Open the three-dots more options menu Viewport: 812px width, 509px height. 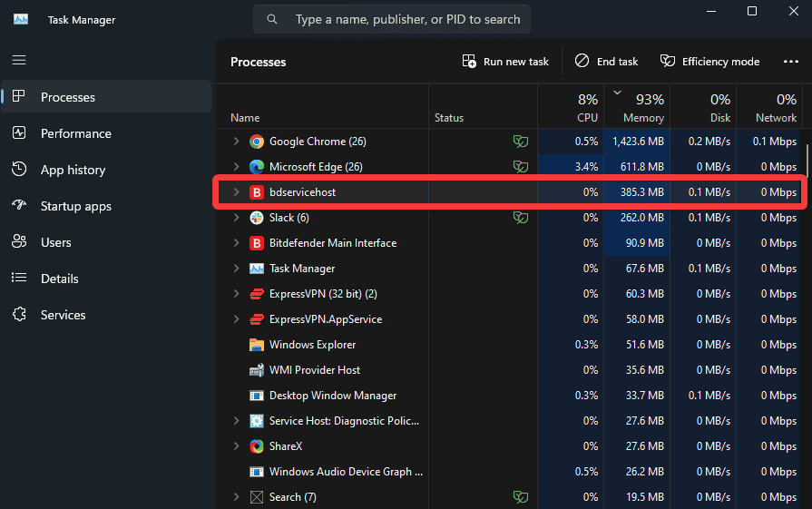point(791,62)
